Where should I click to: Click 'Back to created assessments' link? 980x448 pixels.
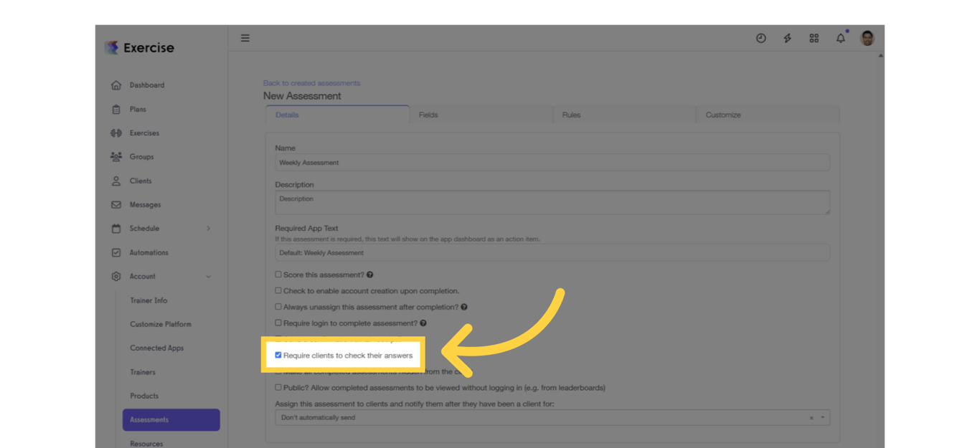click(311, 83)
